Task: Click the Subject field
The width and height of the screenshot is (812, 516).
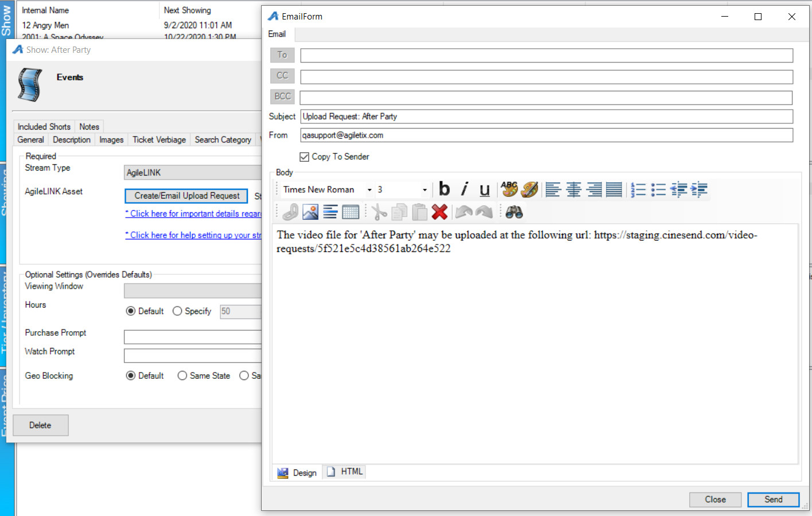Action: tap(547, 117)
